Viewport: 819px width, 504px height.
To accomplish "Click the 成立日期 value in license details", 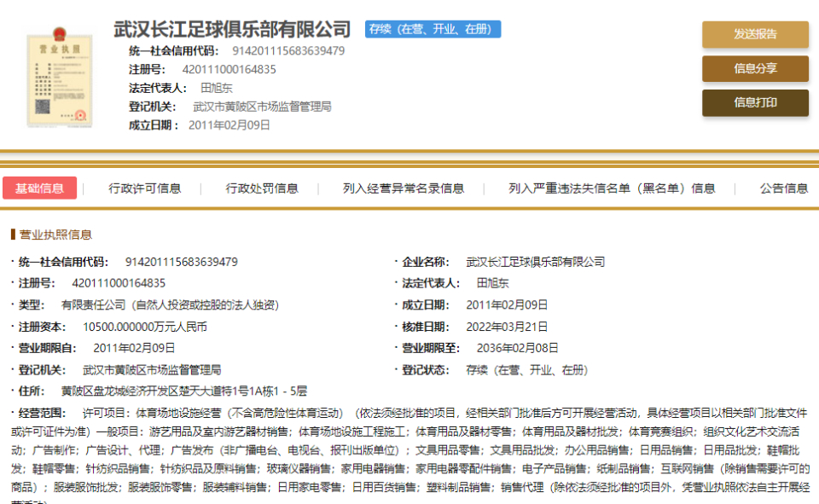I will 507,305.
